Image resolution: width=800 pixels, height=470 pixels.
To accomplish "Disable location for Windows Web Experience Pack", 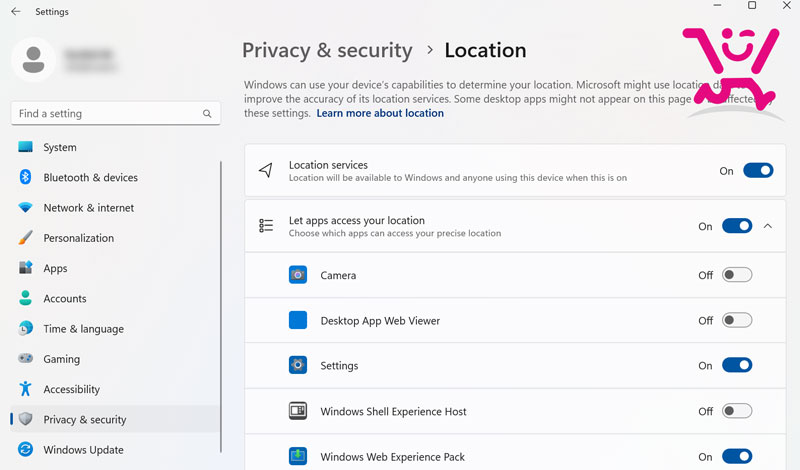I will [737, 456].
